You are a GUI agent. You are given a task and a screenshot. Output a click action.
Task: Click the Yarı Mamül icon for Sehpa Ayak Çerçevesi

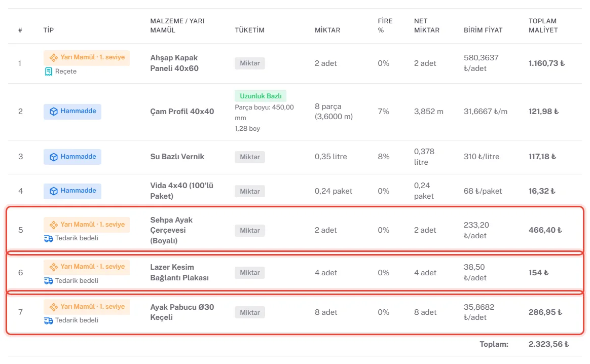53,225
